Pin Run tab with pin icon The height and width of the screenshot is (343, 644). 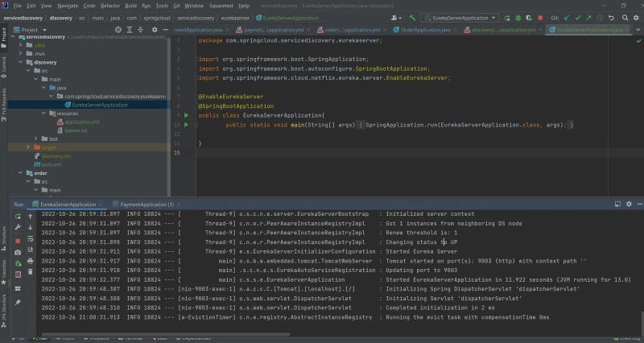(x=18, y=303)
